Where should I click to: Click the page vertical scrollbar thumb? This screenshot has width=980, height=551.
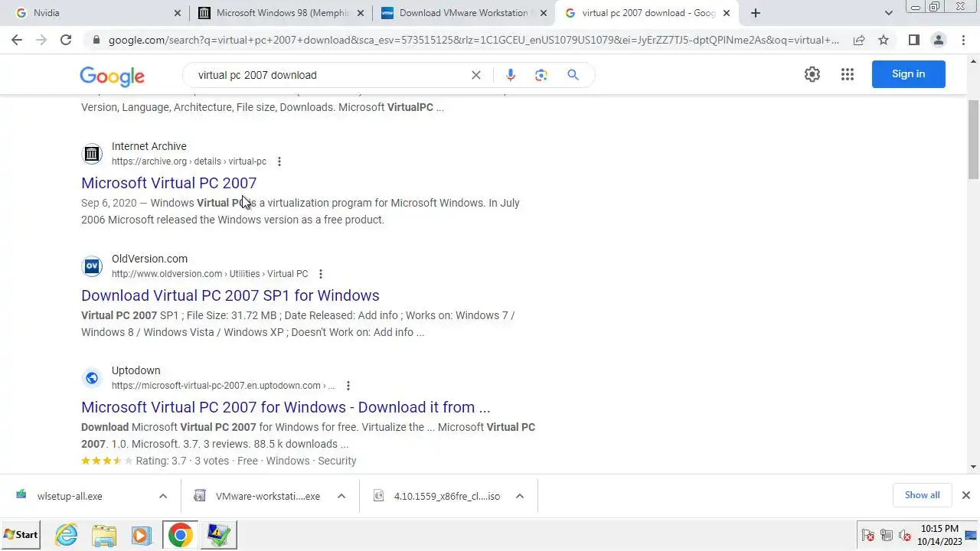click(974, 139)
